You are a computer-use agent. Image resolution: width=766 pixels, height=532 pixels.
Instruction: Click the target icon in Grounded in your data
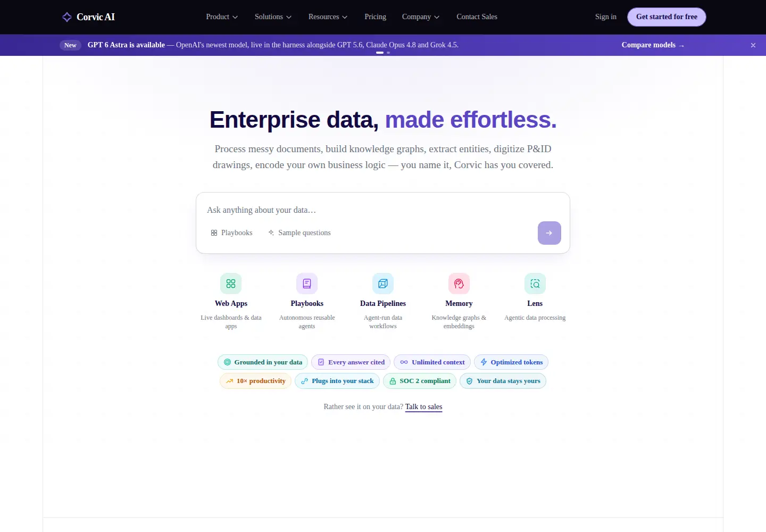227,362
